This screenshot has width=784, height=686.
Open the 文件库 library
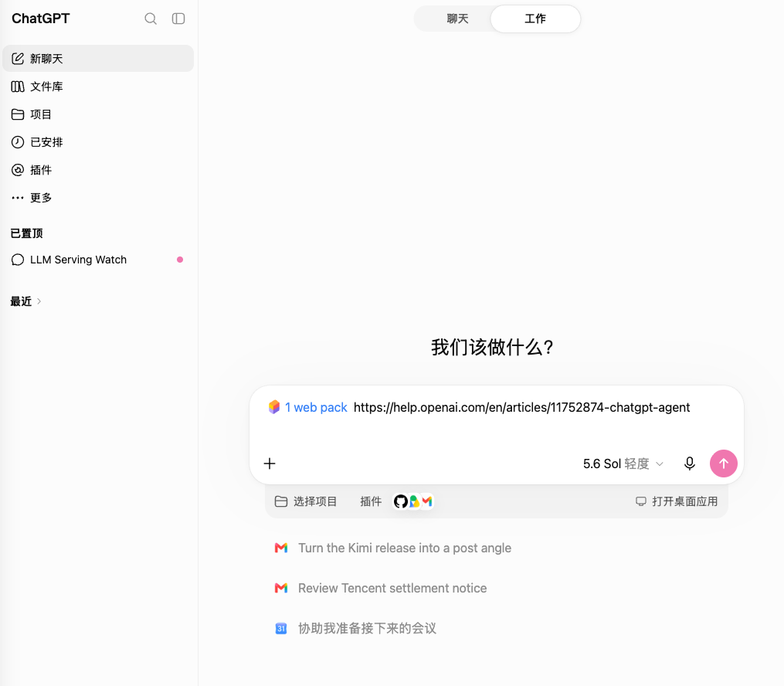(98, 87)
